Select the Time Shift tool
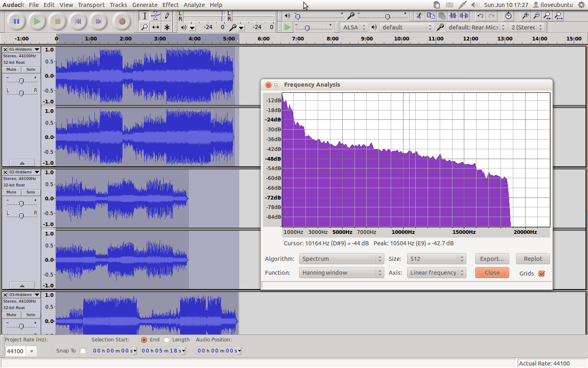588x368 pixels. click(x=156, y=27)
